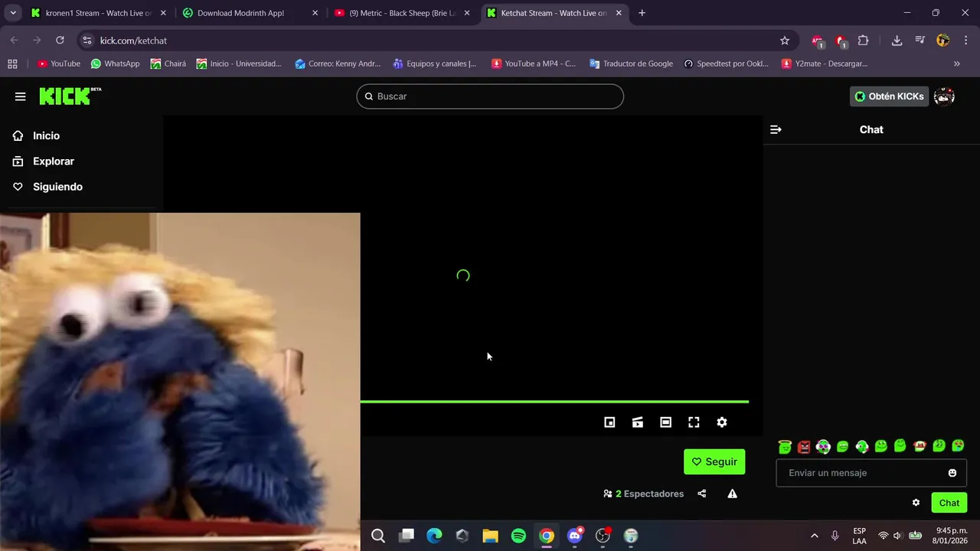Open the Chrome extensions puzzle icon
Screen dimensions: 980x551
864,41
